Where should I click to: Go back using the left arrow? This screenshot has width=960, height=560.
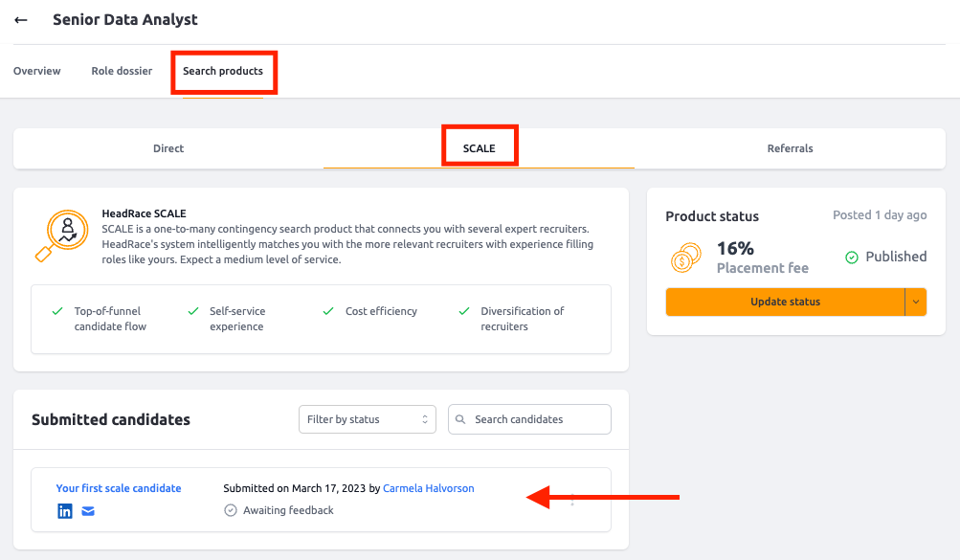21,19
